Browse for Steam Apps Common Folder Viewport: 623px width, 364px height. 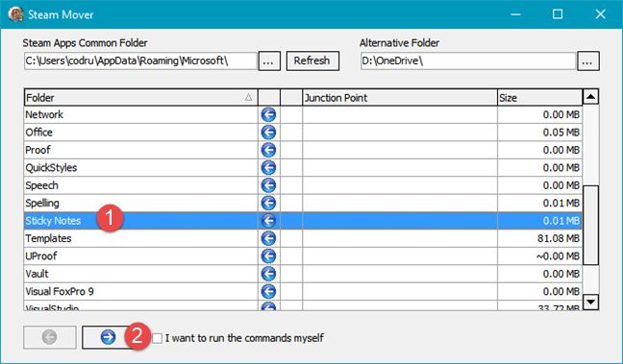269,61
